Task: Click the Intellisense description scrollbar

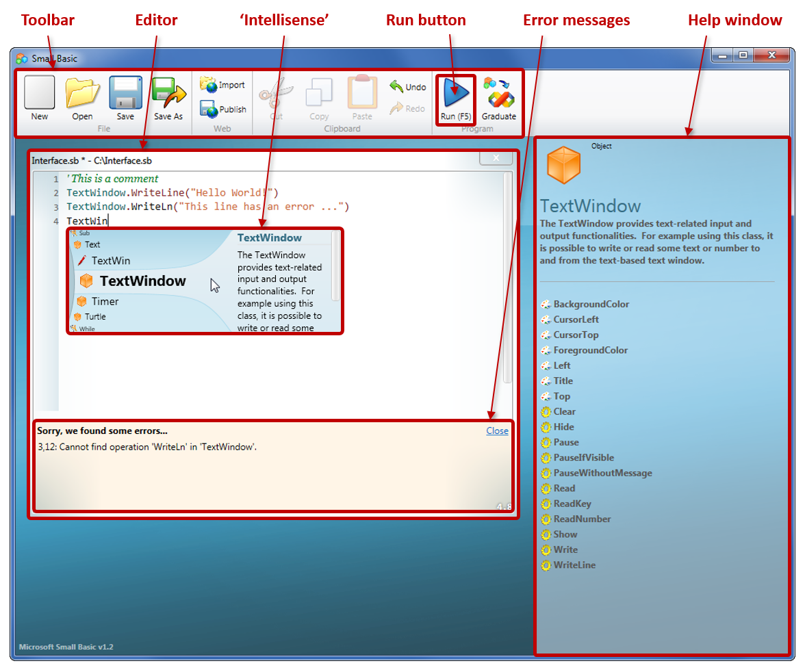Action: (335, 266)
